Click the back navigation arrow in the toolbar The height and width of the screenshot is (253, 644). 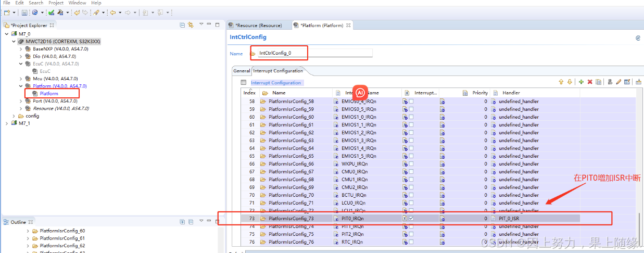click(x=112, y=12)
